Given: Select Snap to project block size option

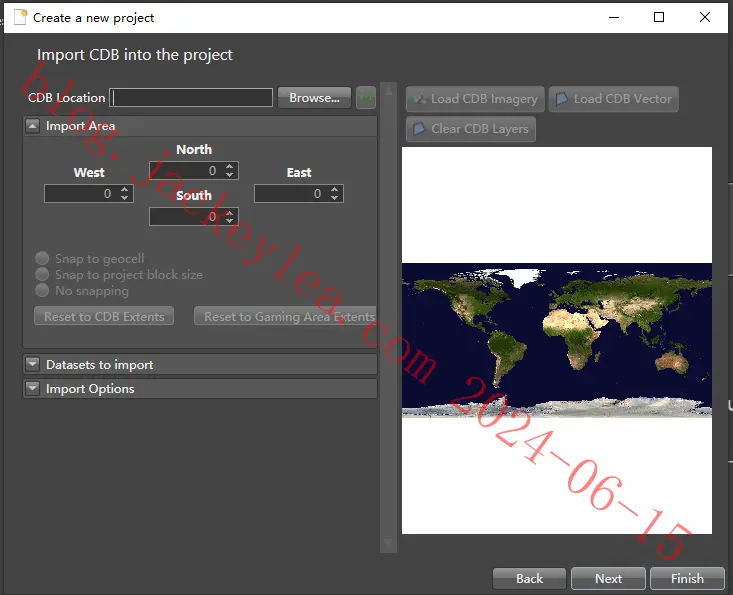Looking at the screenshot, I should tap(42, 274).
